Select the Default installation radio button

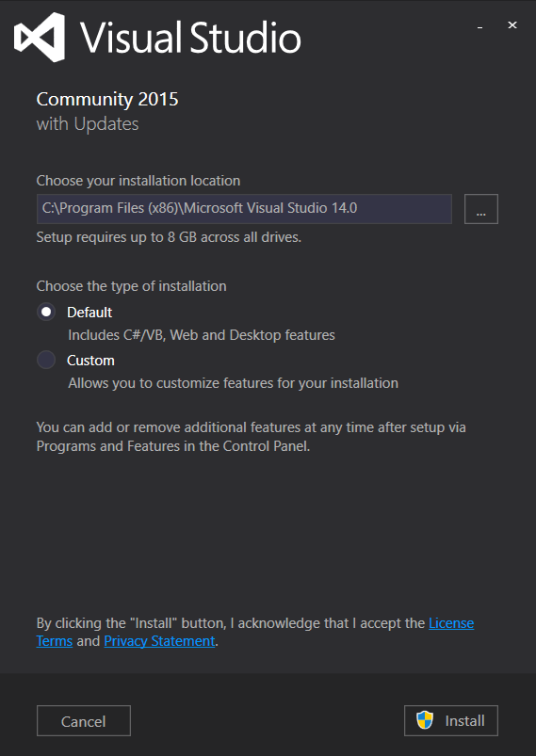coord(46,312)
